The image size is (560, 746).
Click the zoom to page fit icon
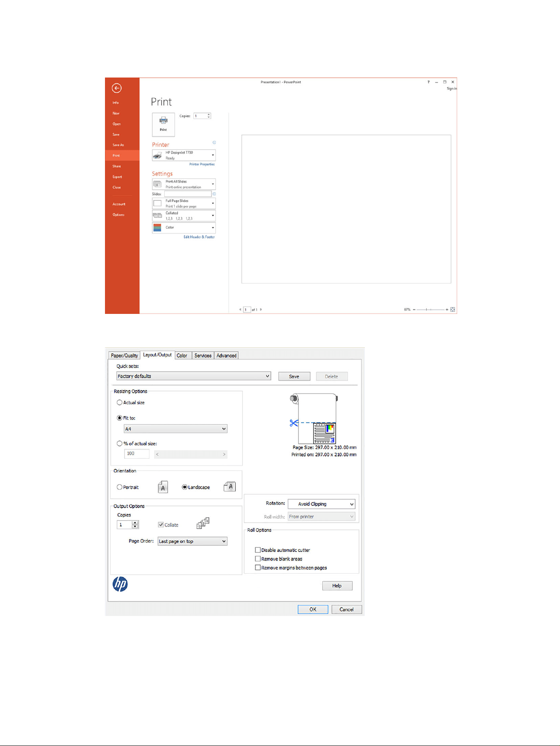(x=452, y=310)
